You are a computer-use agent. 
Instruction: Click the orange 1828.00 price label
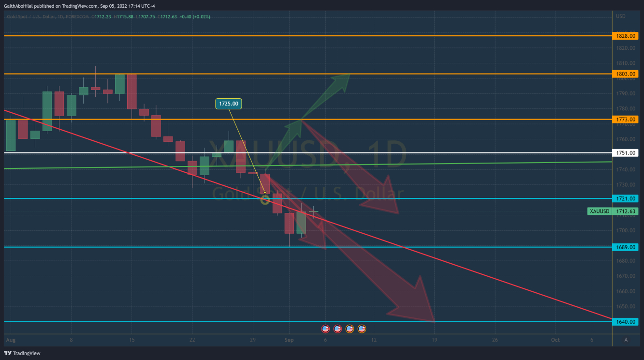[626, 36]
